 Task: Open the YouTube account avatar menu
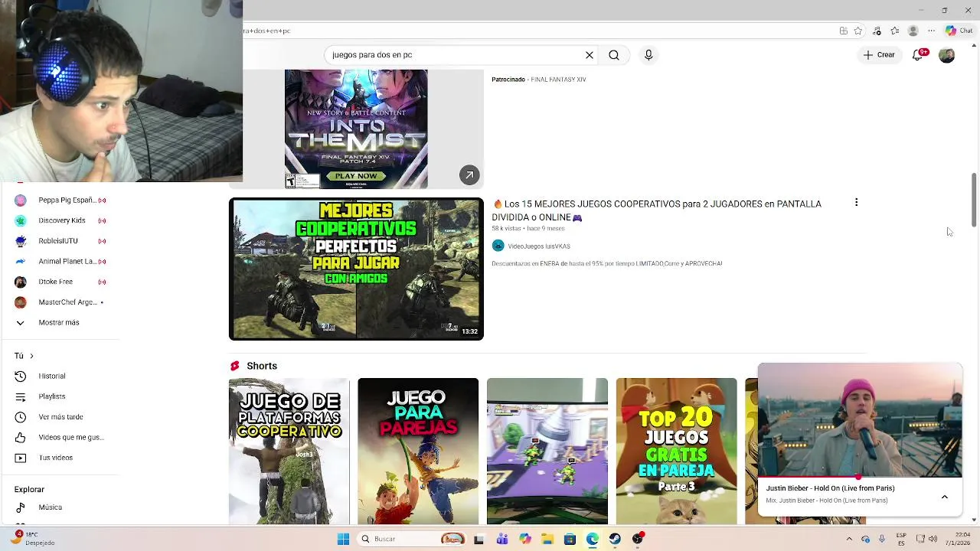tap(946, 55)
